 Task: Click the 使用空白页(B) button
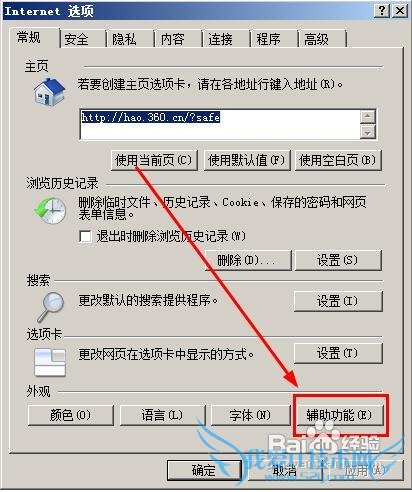(338, 160)
